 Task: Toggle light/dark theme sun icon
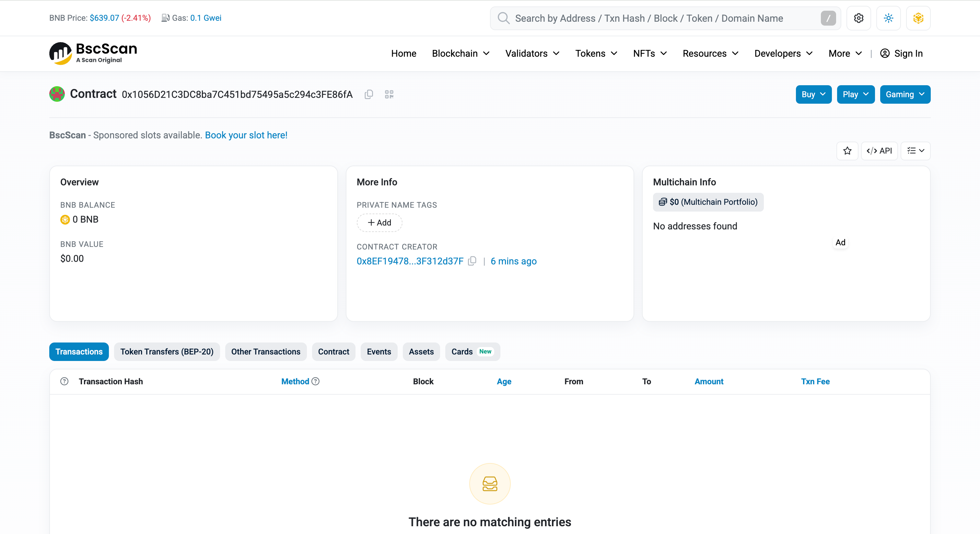click(x=888, y=18)
